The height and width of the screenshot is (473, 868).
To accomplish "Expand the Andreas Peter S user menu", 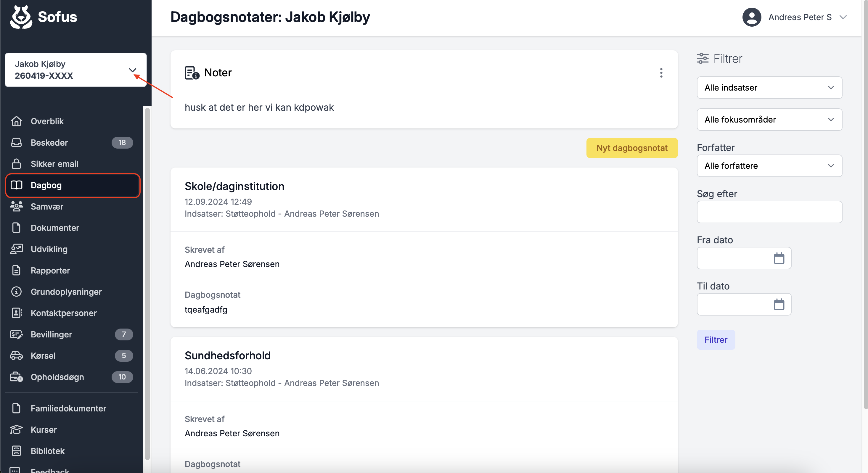I will pos(843,17).
